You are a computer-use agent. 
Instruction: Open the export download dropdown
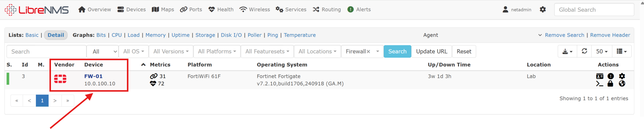pyautogui.click(x=567, y=51)
